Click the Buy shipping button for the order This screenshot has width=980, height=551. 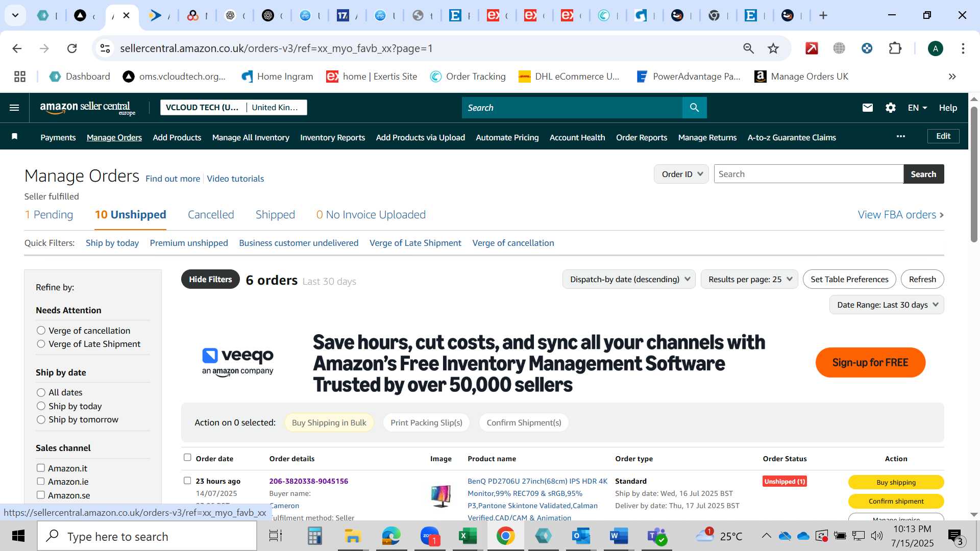click(x=896, y=482)
